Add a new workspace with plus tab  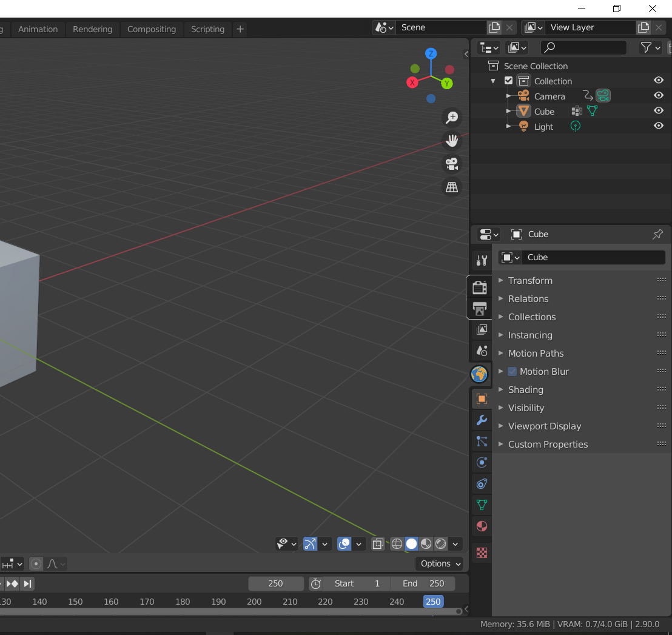coord(240,29)
